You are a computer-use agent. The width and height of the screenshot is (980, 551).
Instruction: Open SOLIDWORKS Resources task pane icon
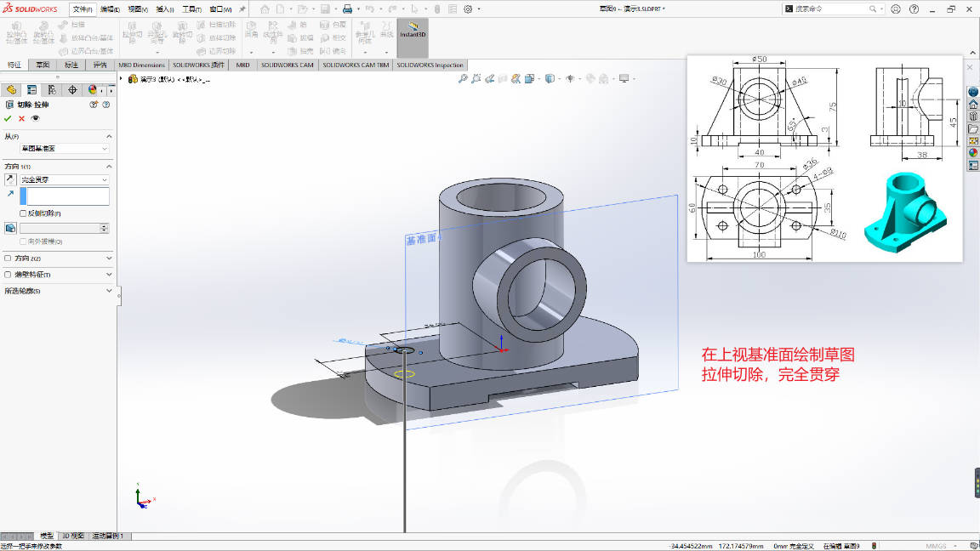click(973, 105)
